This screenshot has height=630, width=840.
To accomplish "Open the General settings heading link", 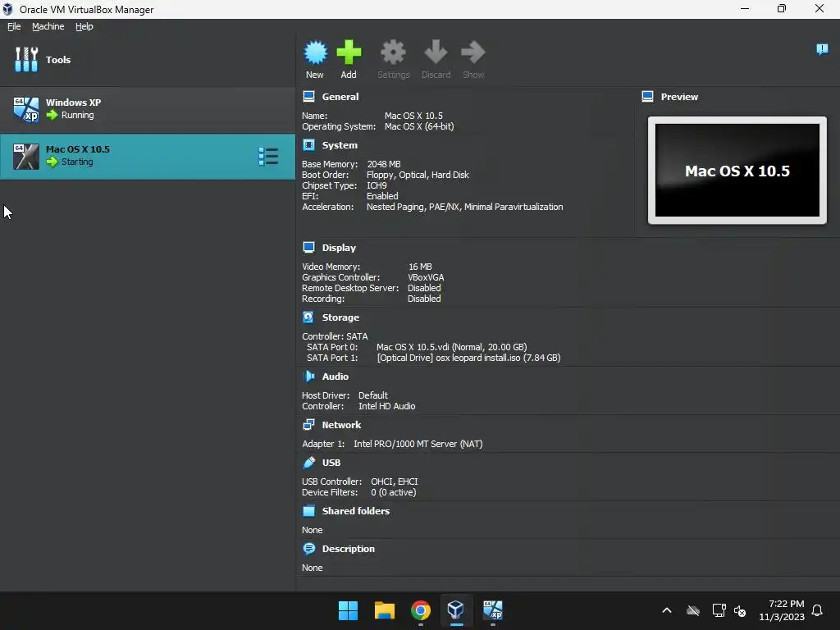I will tap(340, 97).
